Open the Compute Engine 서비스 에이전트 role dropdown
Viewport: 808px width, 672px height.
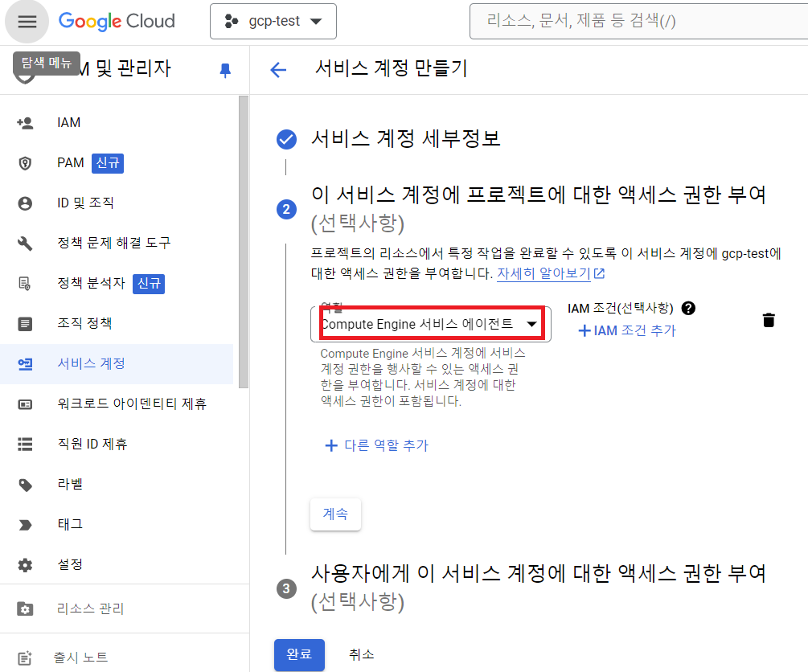431,324
